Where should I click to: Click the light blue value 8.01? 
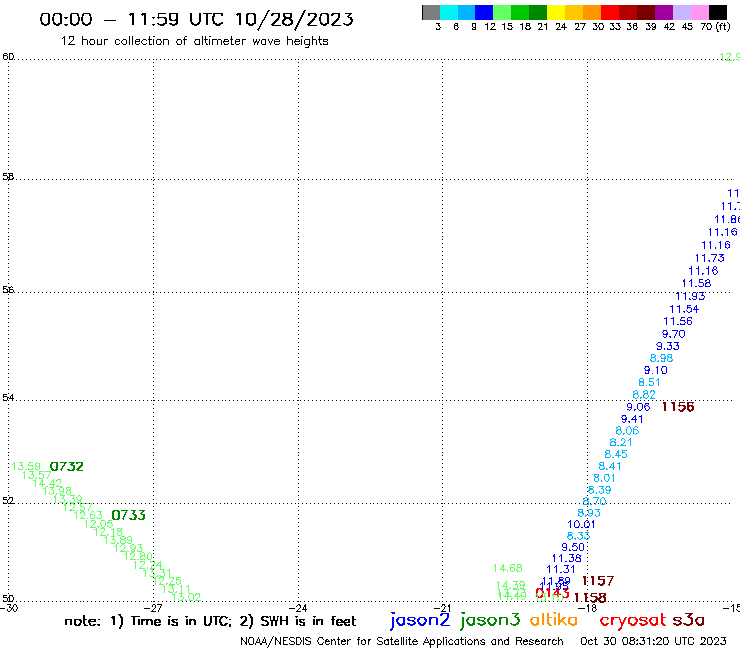point(605,478)
